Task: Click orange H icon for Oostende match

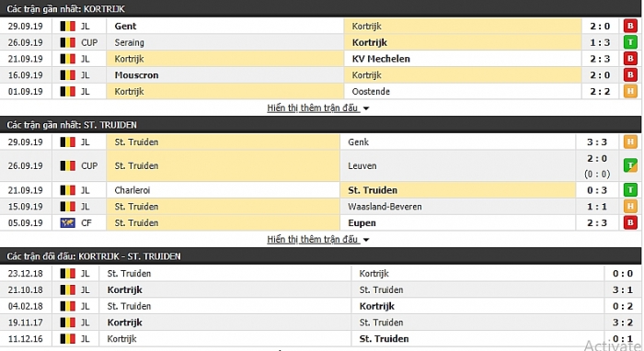Action: [x=630, y=91]
